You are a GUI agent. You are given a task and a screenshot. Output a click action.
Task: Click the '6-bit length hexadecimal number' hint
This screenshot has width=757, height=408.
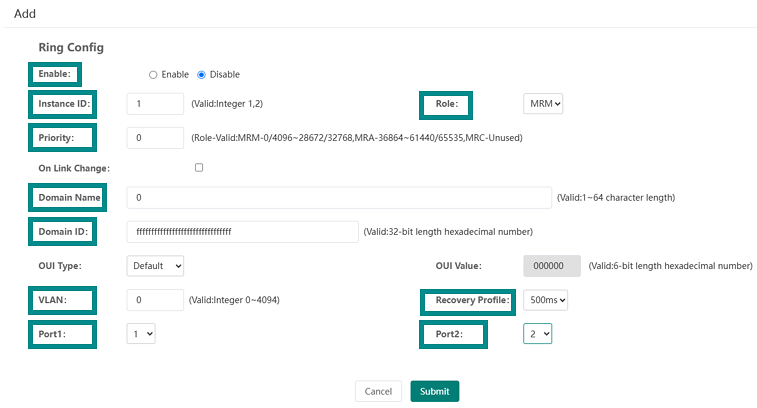[x=671, y=266]
